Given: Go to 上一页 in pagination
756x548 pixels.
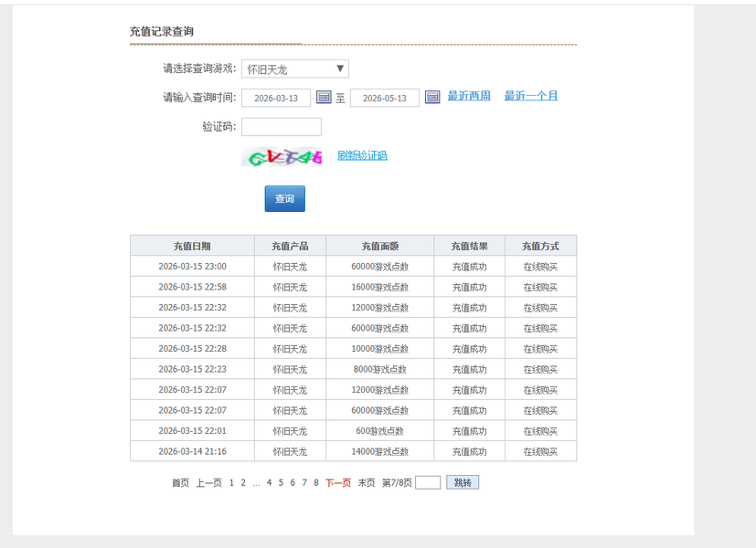Looking at the screenshot, I should [208, 483].
